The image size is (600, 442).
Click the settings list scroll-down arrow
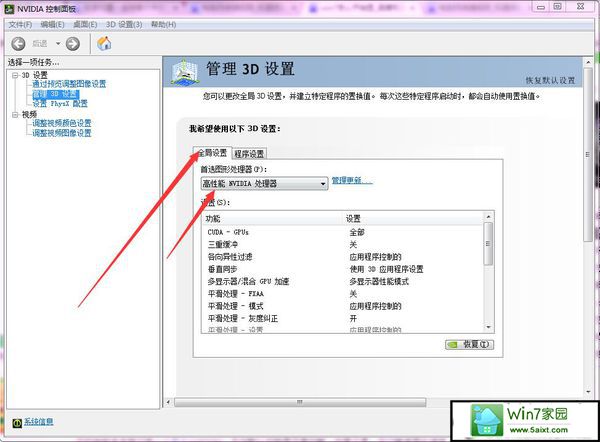488,327
